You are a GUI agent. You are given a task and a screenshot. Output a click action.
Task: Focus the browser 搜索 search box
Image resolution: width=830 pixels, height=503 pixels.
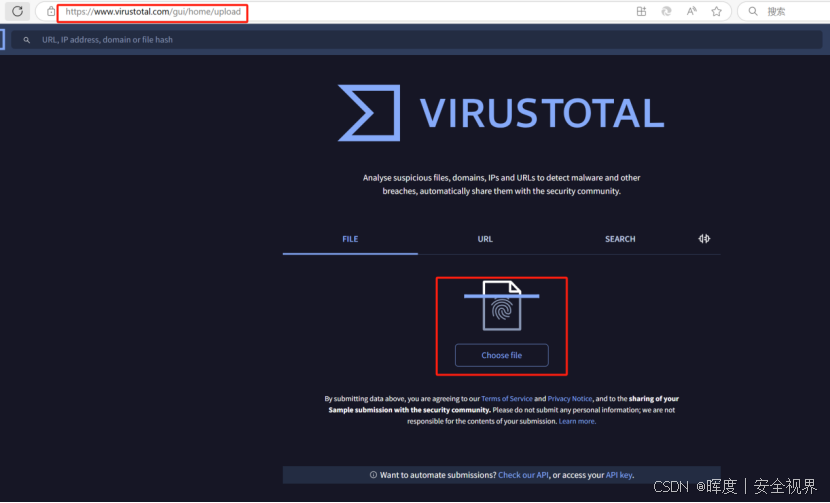pos(784,11)
